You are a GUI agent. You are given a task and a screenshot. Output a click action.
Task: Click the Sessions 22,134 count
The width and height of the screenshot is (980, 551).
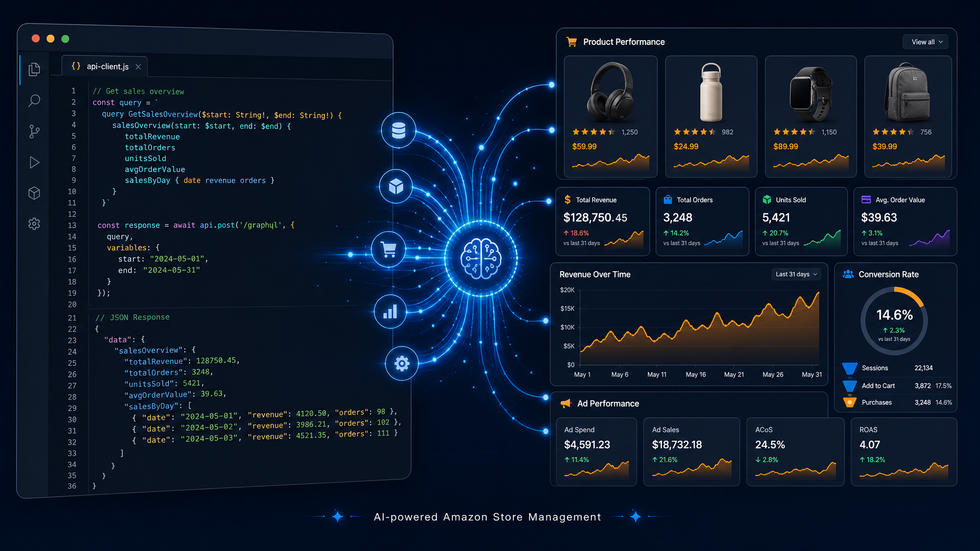pyautogui.click(x=924, y=368)
